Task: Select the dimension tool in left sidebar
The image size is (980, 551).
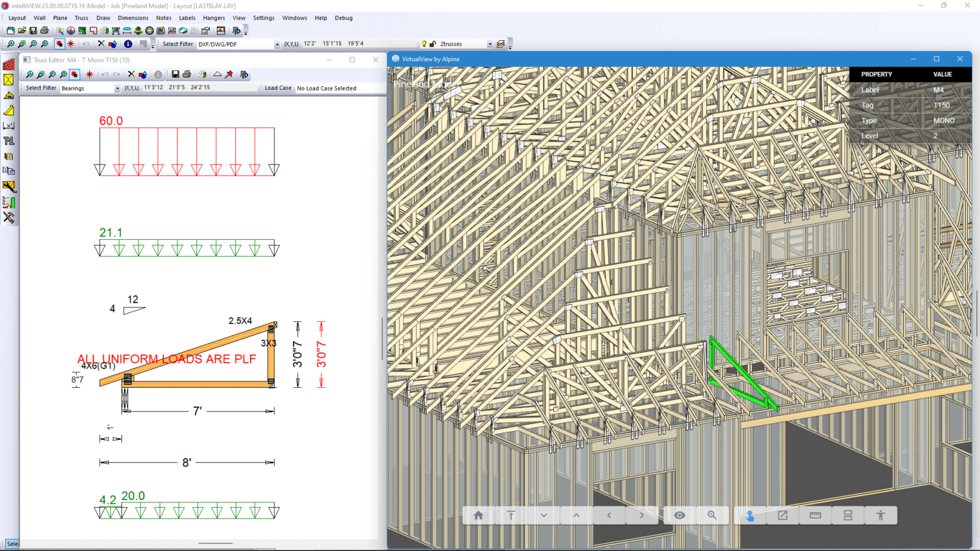Action: click(x=9, y=126)
